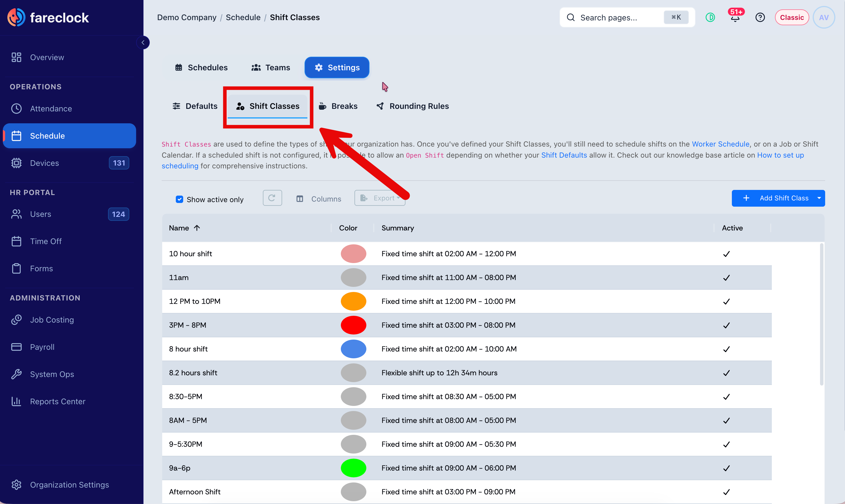
Task: Click the green status indicator icon
Action: click(710, 17)
